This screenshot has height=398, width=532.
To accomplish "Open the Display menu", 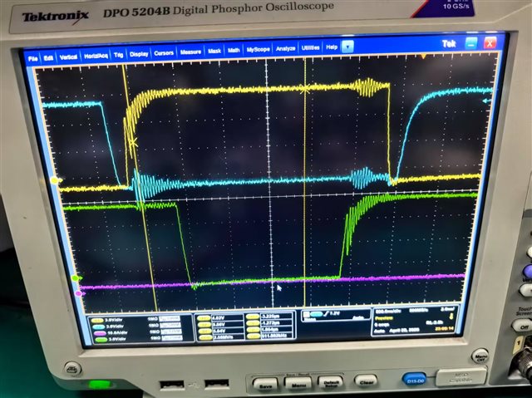I will [x=139, y=54].
